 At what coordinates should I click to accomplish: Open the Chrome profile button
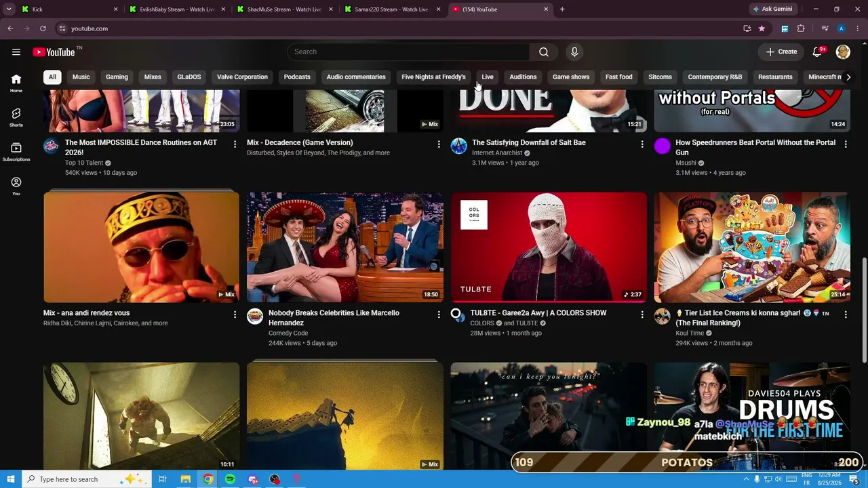tap(841, 28)
